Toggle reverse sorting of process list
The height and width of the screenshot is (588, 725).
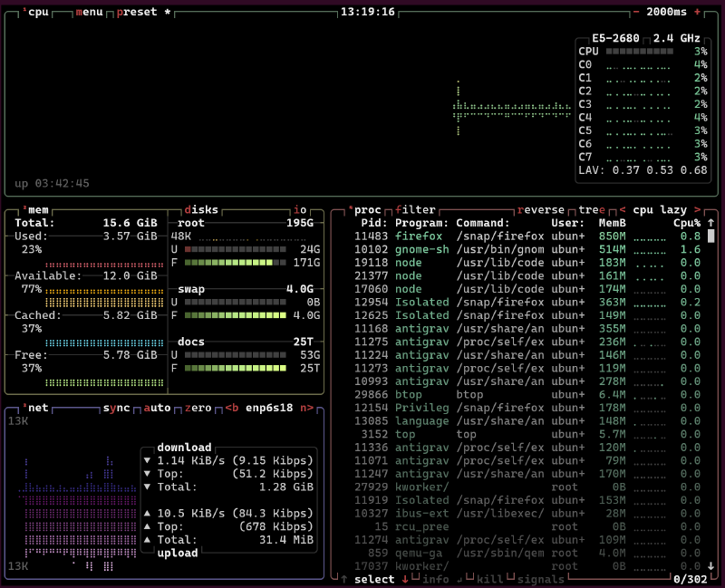point(541,209)
